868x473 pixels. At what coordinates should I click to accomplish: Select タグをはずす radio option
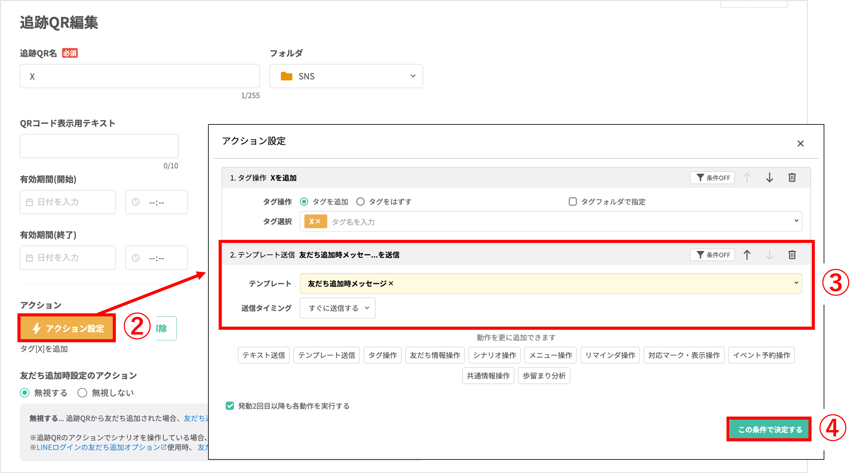[x=360, y=201]
